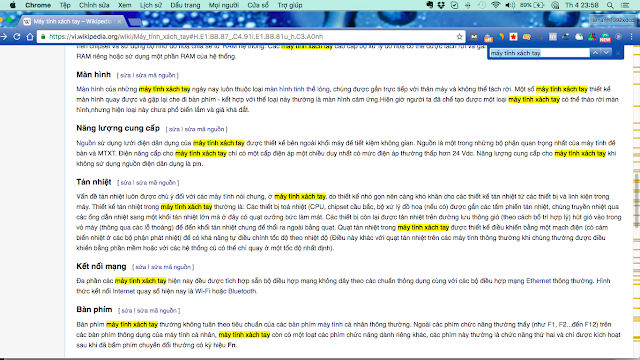Open the Tệp menu

click(x=65, y=5)
